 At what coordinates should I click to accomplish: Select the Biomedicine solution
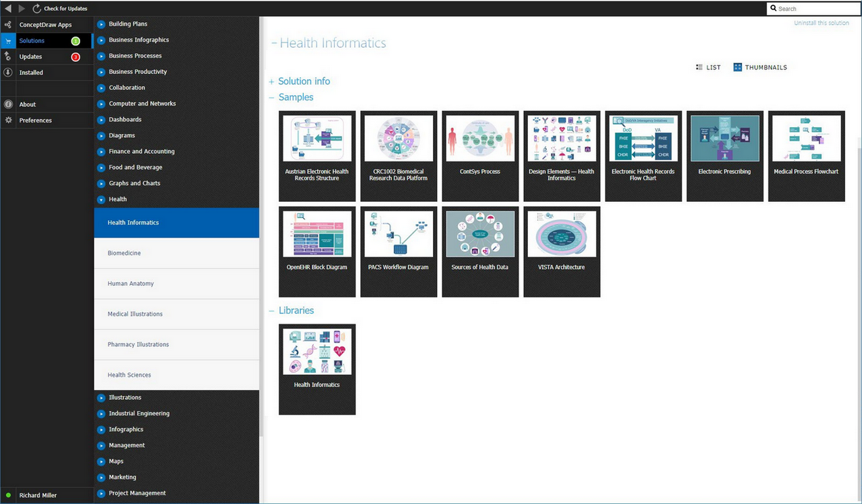tap(176, 253)
